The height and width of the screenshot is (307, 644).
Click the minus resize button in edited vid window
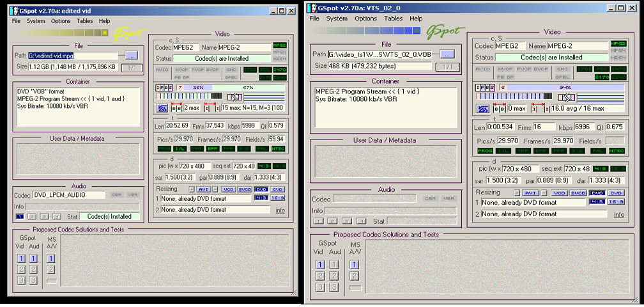(x=216, y=189)
